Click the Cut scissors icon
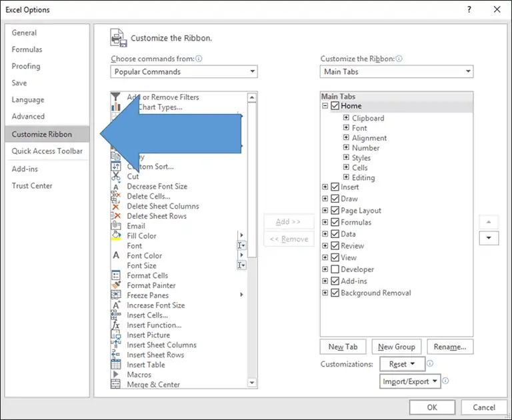 pos(116,177)
